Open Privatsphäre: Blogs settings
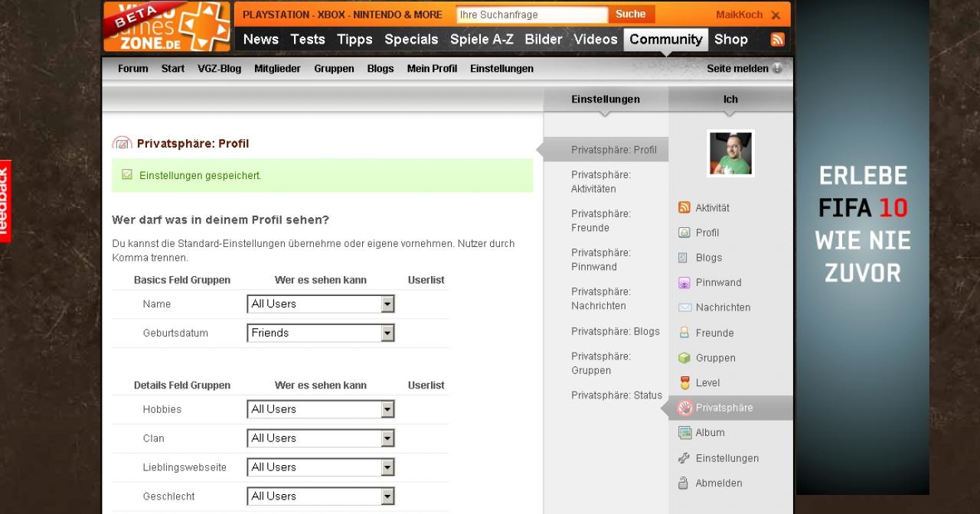 pos(615,331)
